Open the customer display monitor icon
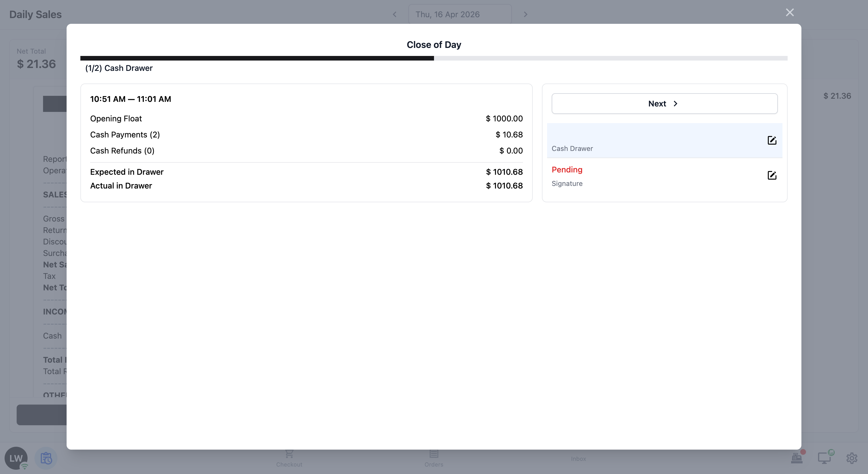 coord(824,458)
